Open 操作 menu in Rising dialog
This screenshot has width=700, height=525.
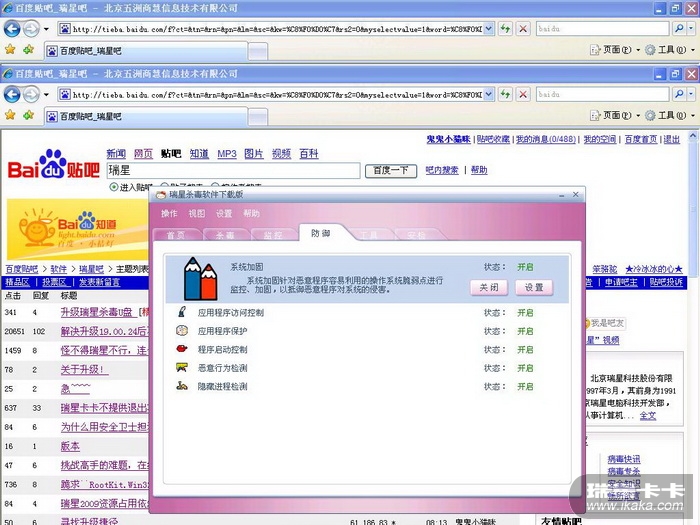tap(169, 213)
